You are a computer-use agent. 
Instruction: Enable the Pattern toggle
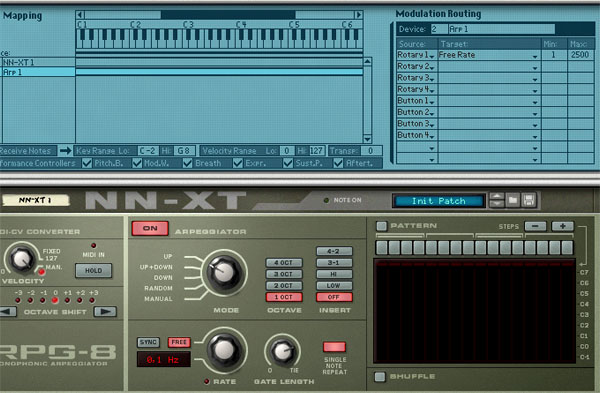coord(381,226)
